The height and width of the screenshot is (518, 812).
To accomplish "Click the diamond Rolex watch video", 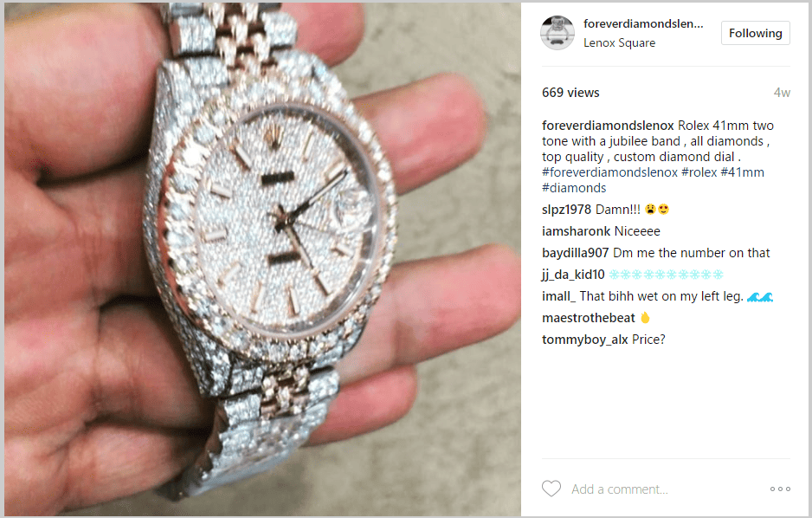I will 262,259.
